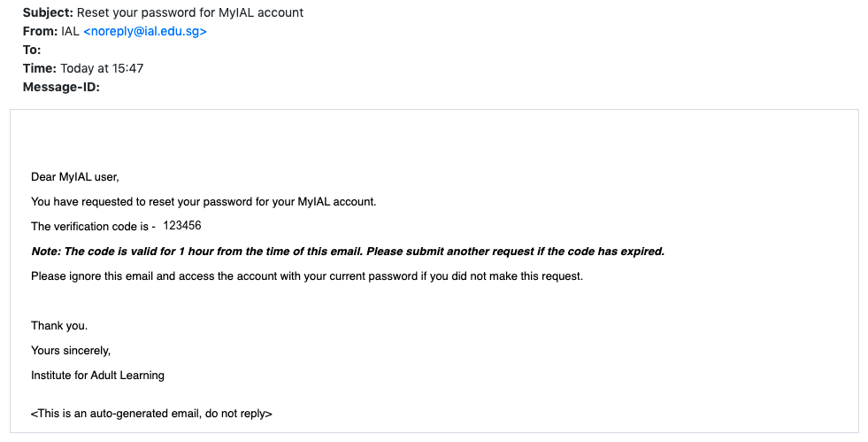Screen dimensions: 868x442
Task: Click the Institute for Adult Learning signature
Action: click(x=97, y=376)
